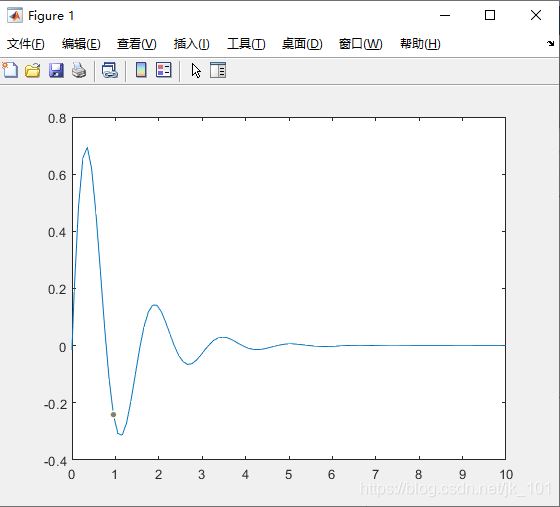The height and width of the screenshot is (507, 560).
Task: Click y-axis tick label 0.6
Action: (x=57, y=175)
